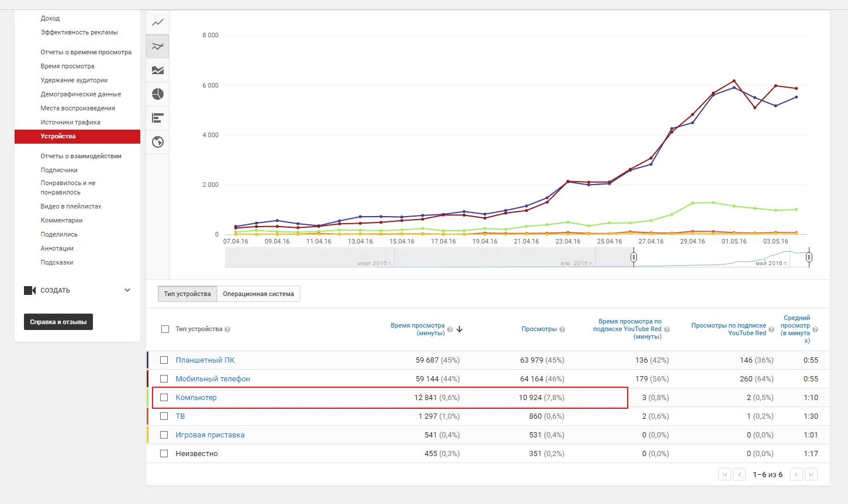Tick the select-all checkbox in table header
Viewport: 848px width, 504px height.
tap(165, 329)
